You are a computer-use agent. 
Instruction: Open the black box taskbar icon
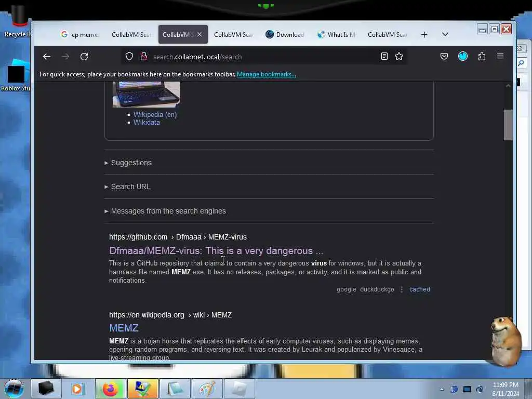click(x=46, y=389)
